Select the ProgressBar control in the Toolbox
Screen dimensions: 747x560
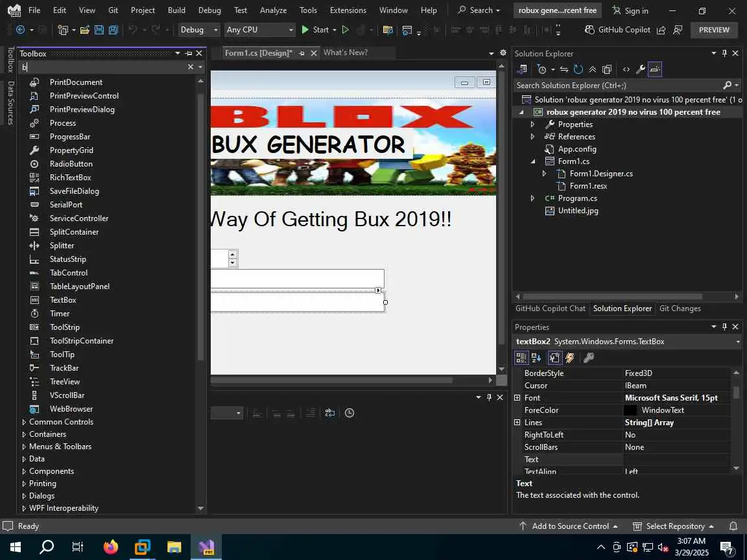(x=70, y=137)
